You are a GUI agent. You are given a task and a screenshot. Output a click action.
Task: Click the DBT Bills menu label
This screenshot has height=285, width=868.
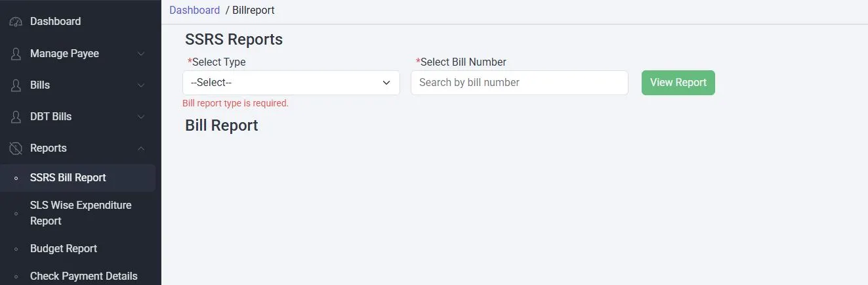pyautogui.click(x=51, y=117)
